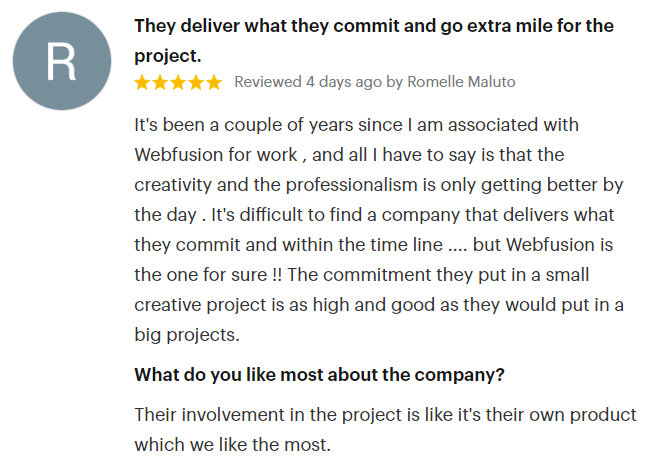
Task: Click the reviewer name Romelle Maluto
Action: pos(461,82)
